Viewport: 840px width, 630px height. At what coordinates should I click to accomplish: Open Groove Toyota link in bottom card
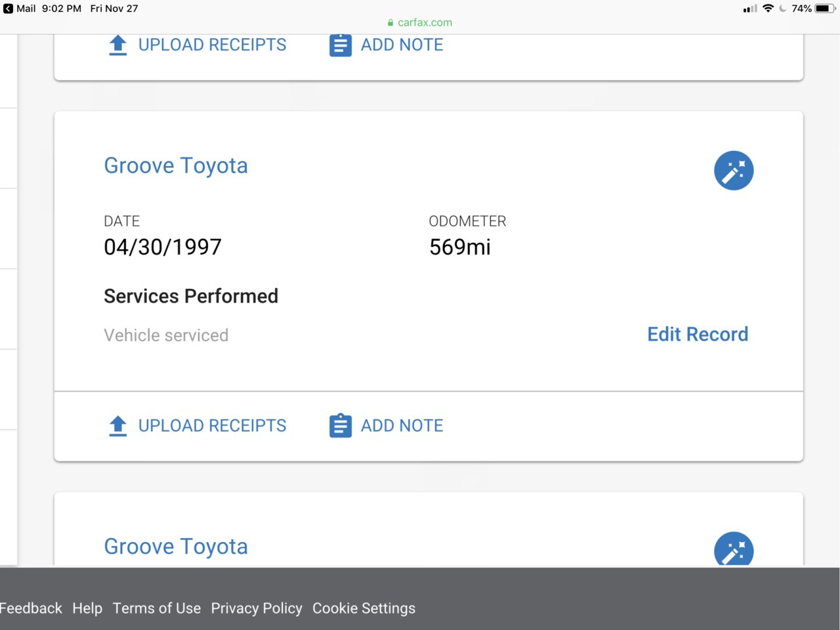176,547
